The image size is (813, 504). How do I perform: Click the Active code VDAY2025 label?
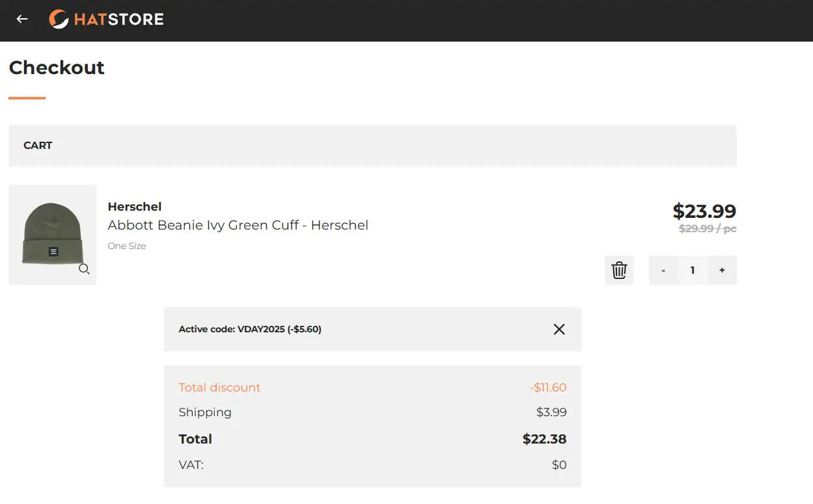250,329
